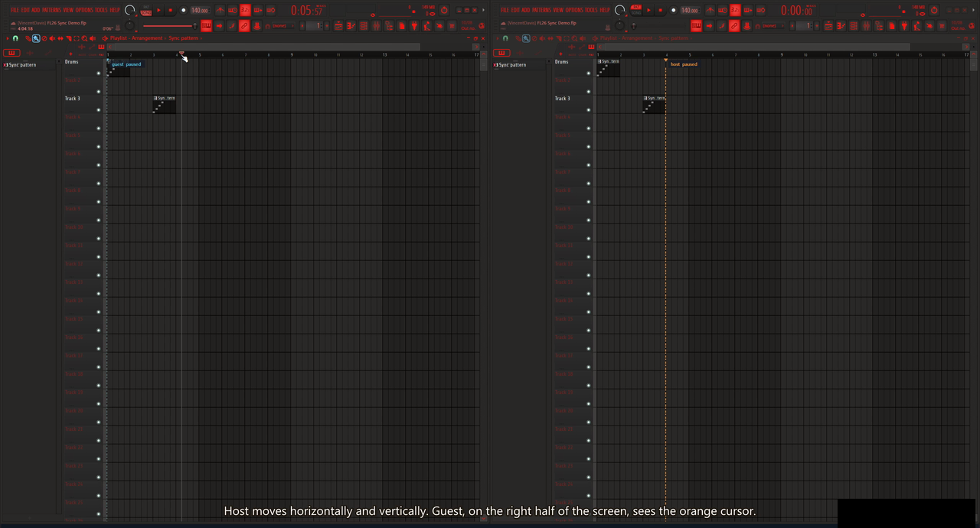
Task: Click Play button in right guest window
Action: point(648,10)
